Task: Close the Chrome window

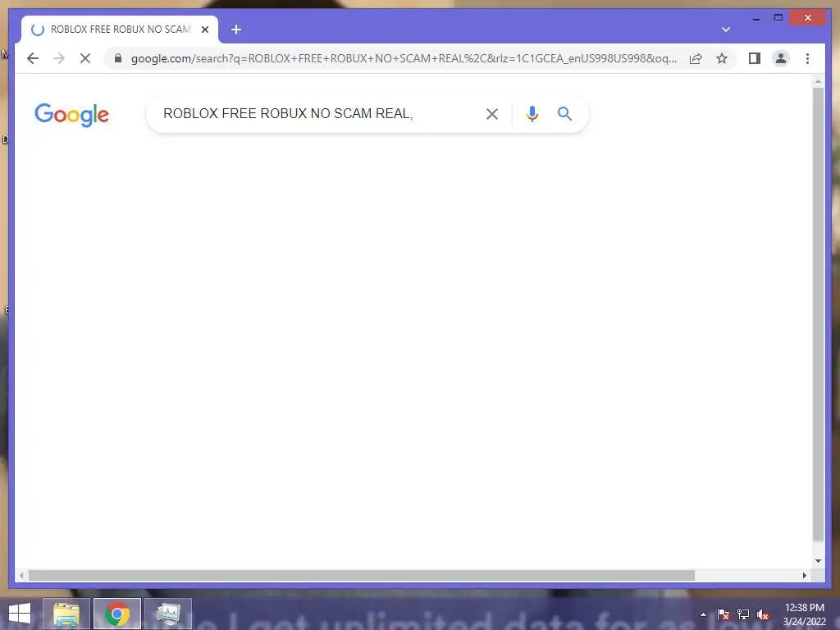Action: 808,18
